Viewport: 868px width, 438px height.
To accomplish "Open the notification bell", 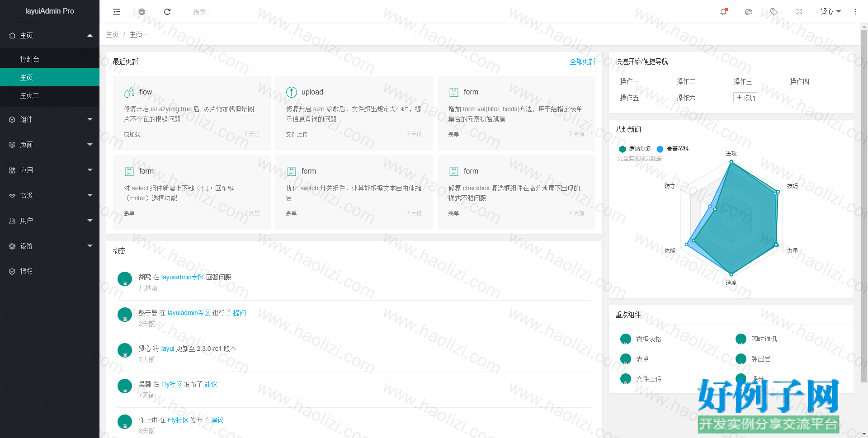I will point(723,12).
